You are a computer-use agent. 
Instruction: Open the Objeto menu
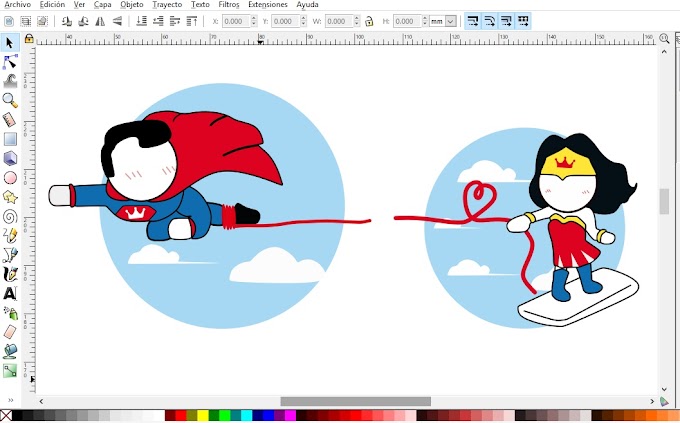pos(132,5)
